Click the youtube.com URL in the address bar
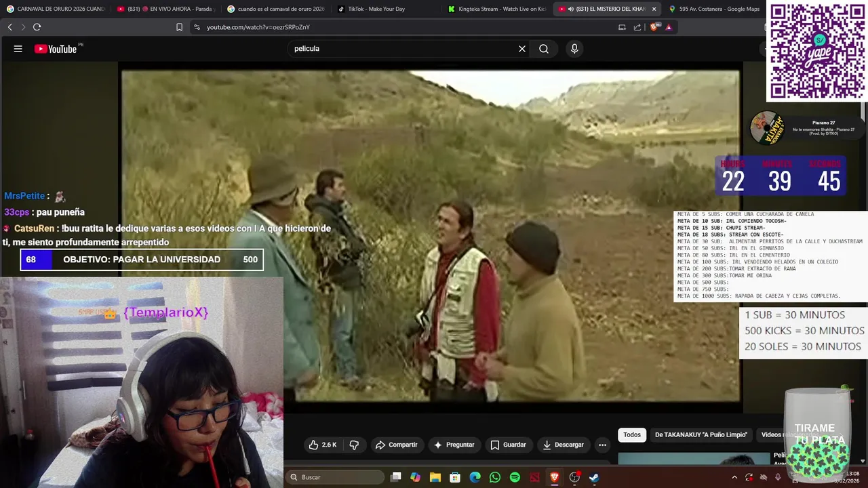 [x=258, y=27]
